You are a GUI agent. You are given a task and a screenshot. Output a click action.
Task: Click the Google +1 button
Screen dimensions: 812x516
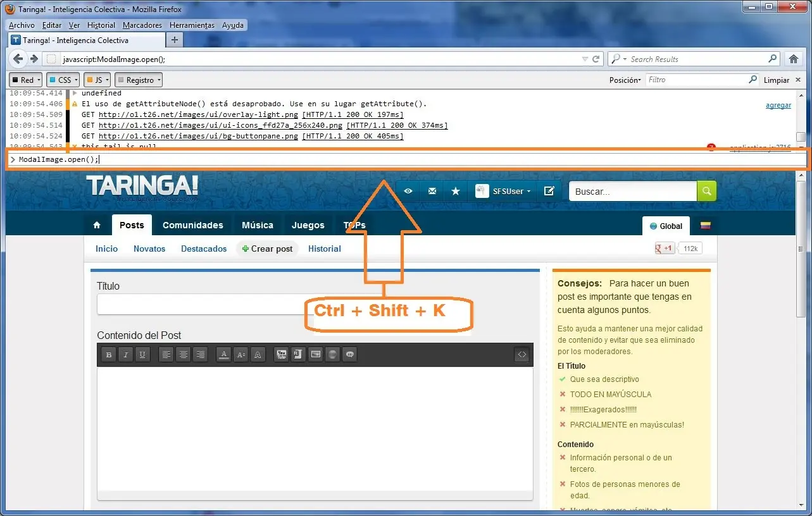coord(665,249)
